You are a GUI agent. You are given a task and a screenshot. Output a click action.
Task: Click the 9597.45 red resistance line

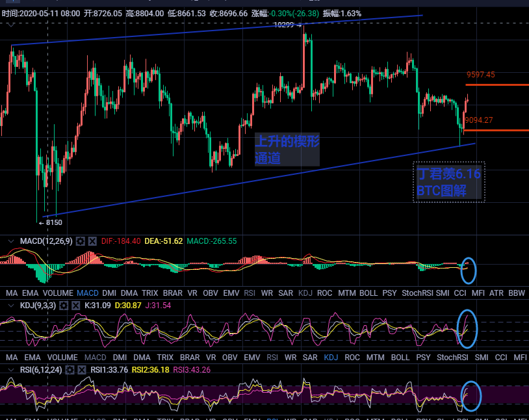[x=495, y=85]
